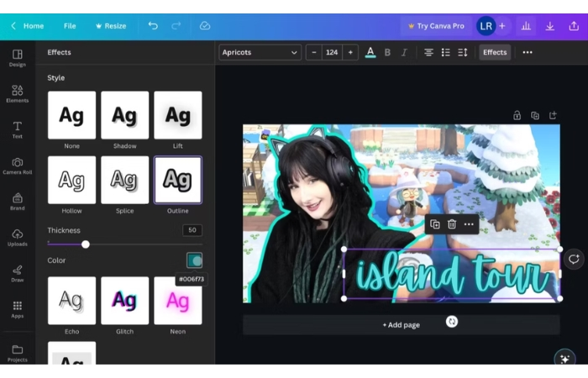Viewport: 588px width, 378px height.
Task: Open the Apricots font dropdown
Action: [260, 52]
